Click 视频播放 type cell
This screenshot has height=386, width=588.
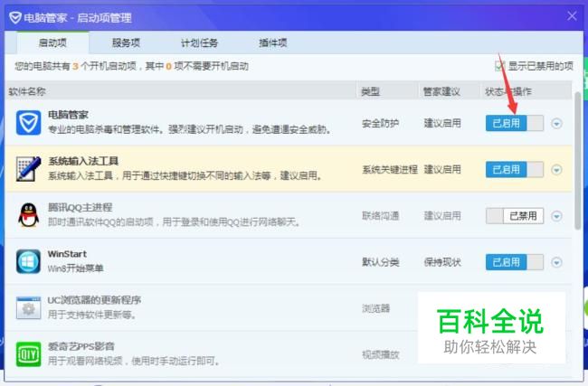(x=380, y=354)
